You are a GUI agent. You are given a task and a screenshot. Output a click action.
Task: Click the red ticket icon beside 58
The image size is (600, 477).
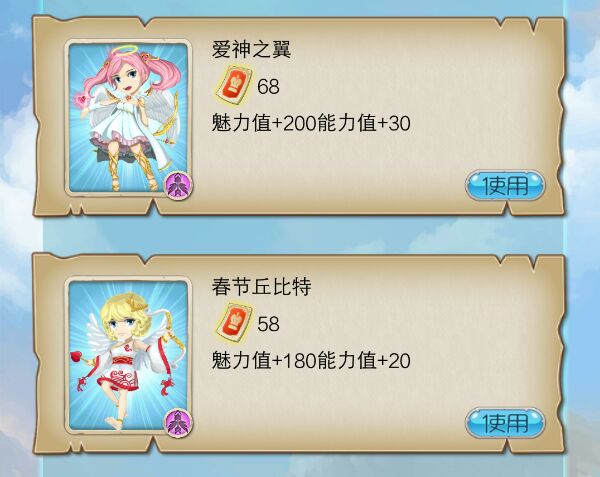(233, 323)
